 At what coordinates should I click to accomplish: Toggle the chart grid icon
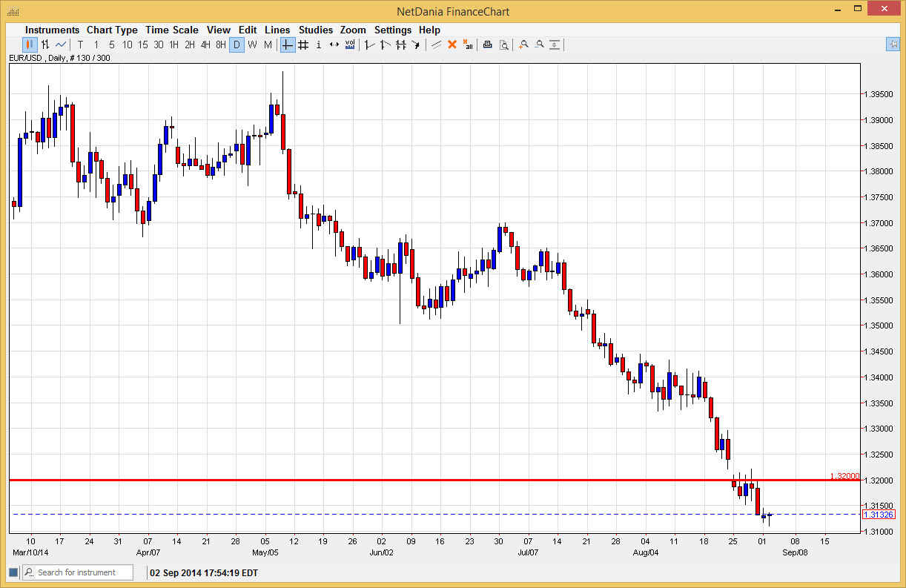(x=303, y=44)
